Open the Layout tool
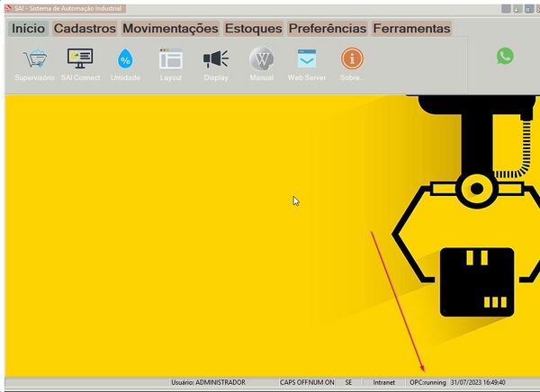 [x=171, y=60]
